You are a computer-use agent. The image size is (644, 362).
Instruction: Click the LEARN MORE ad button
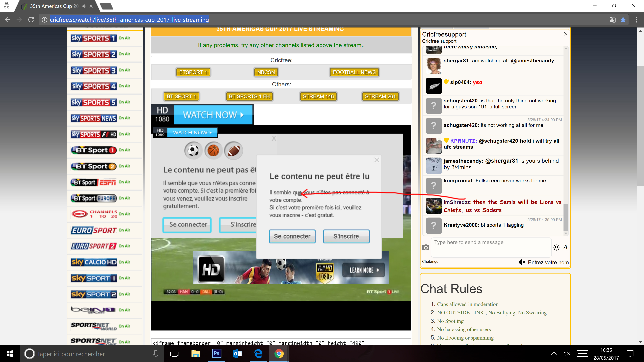[363, 270]
